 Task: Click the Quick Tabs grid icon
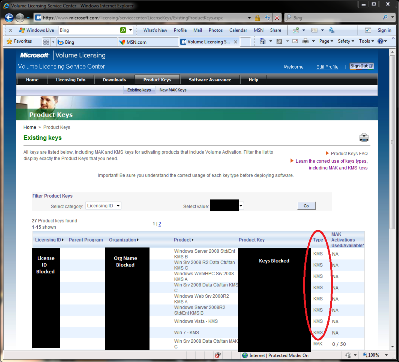point(46,42)
